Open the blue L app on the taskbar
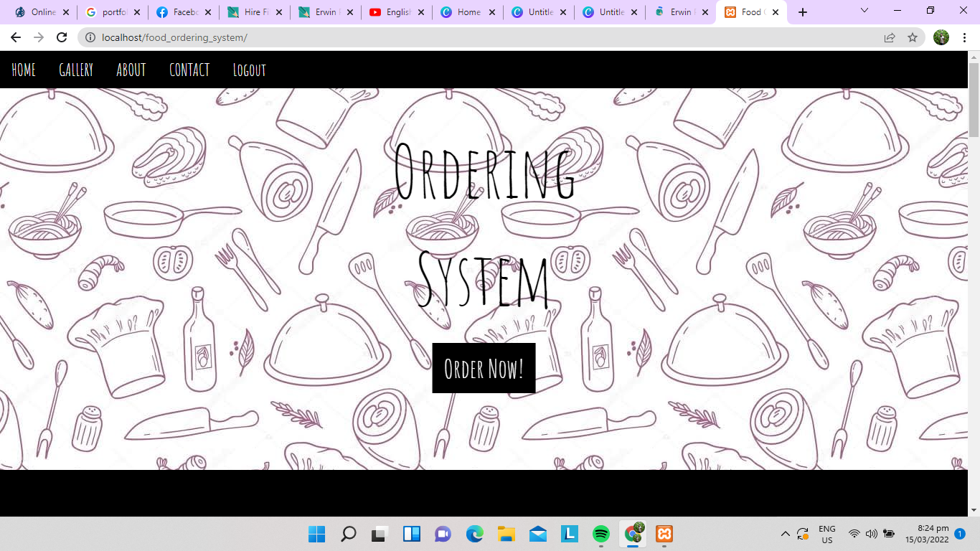Screen dimensions: 980x551 coord(570,534)
